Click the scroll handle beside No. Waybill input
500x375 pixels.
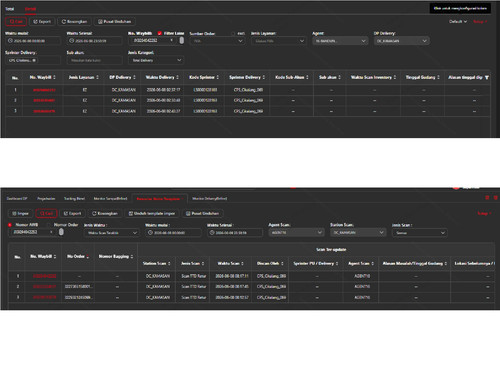182,40
